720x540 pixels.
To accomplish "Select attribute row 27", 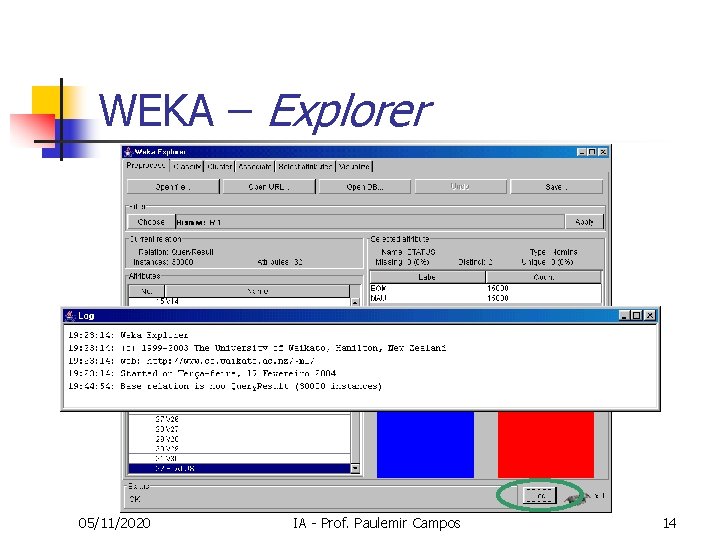I will [x=240, y=419].
